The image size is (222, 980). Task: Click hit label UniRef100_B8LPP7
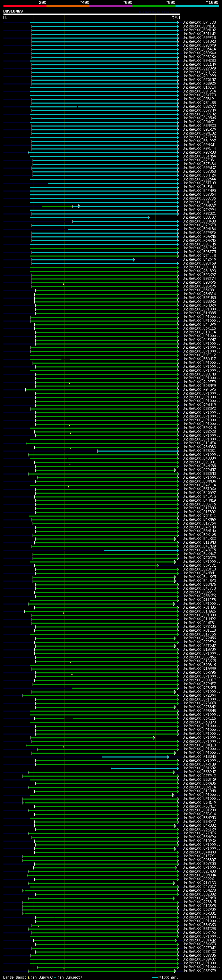coord(199,141)
